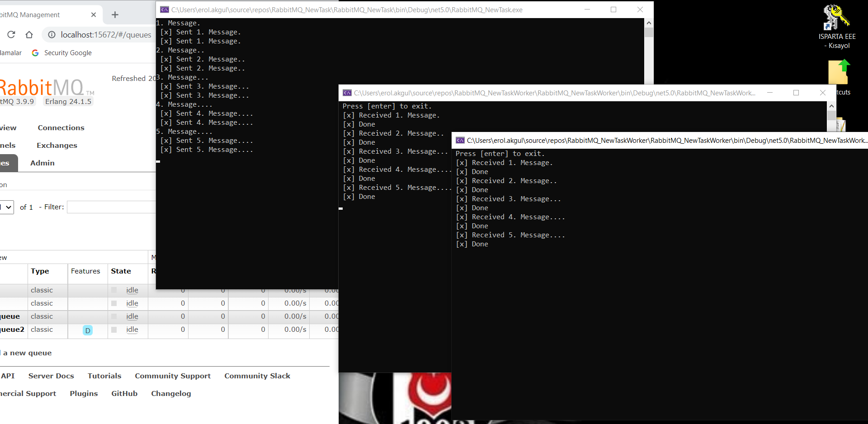This screenshot has width=868, height=424.
Task: Switch to the Connections tab
Action: point(61,128)
